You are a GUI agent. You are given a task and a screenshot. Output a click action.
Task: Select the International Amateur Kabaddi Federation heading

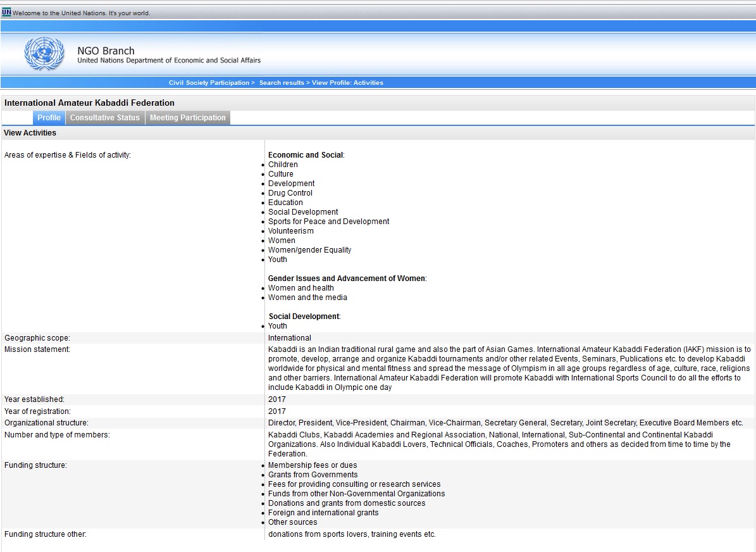(x=89, y=103)
